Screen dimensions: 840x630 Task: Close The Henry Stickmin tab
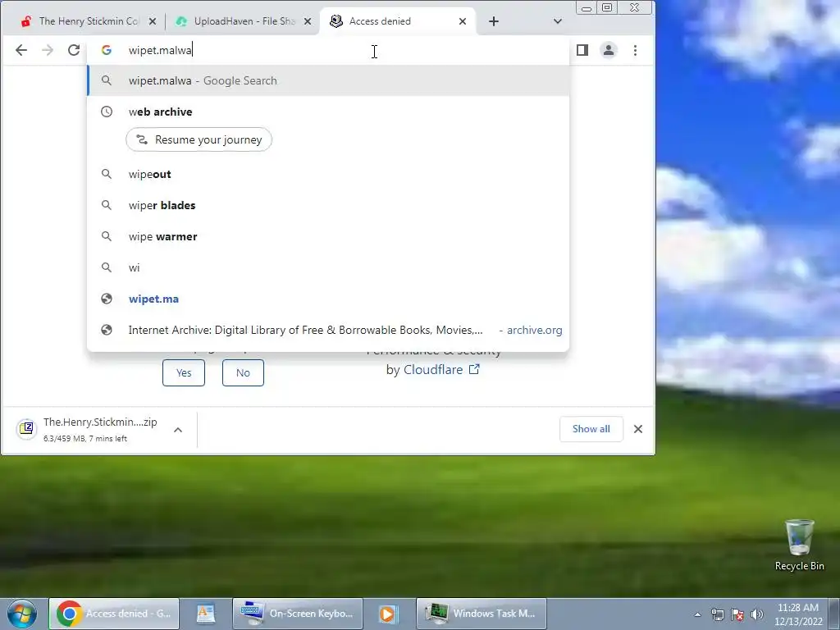[153, 21]
